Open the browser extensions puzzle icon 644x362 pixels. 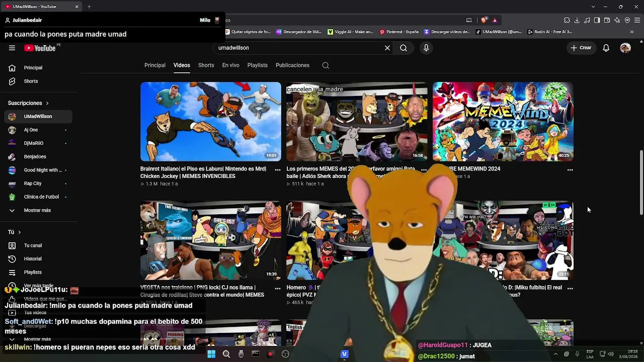coord(567,20)
